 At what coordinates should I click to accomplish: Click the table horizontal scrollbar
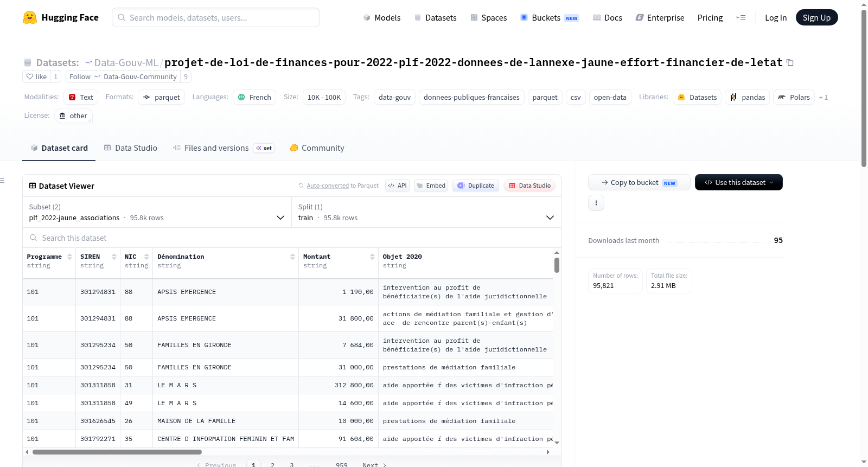(x=117, y=452)
